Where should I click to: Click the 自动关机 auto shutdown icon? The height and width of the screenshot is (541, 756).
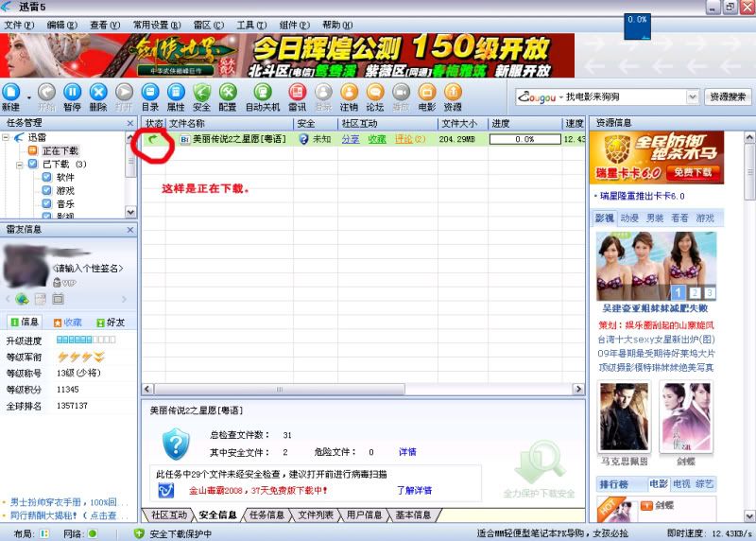click(x=263, y=92)
